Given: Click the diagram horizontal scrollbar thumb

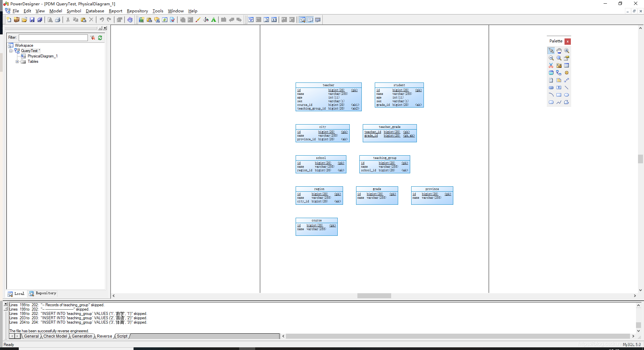Looking at the screenshot, I should pos(374,296).
